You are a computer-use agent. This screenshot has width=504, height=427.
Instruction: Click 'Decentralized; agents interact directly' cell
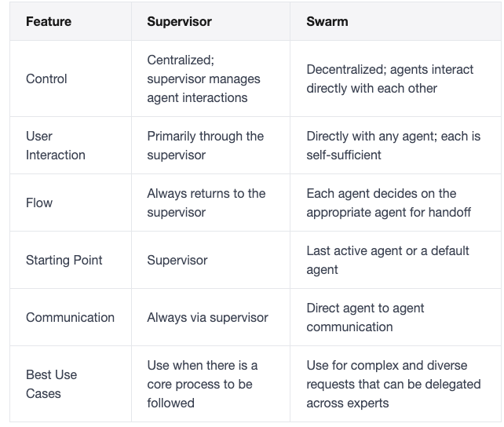(x=389, y=78)
